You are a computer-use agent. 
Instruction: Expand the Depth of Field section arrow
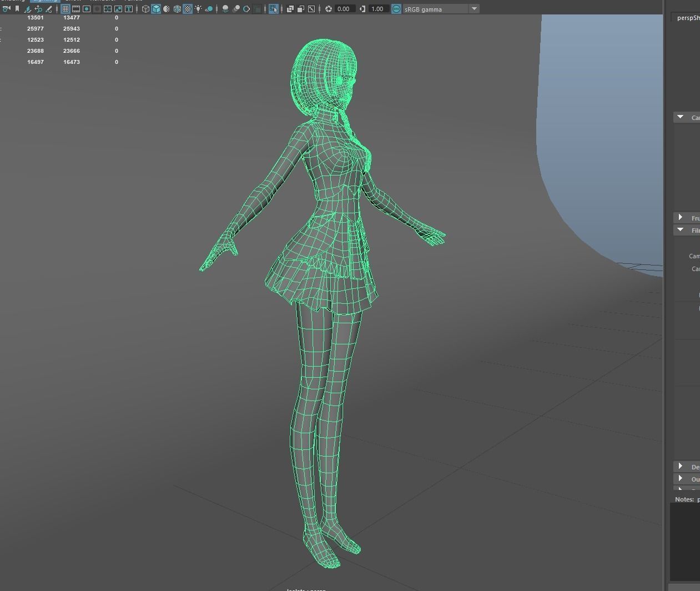coord(680,466)
